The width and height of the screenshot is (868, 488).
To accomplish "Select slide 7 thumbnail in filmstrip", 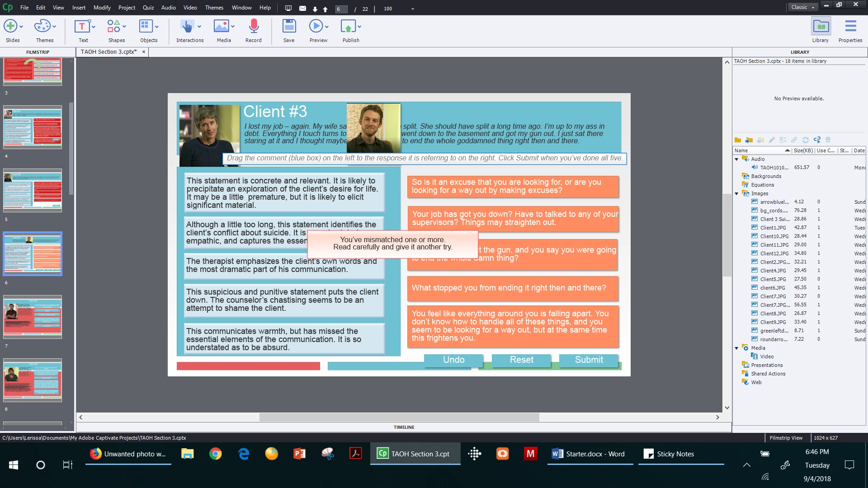I will 33,317.
